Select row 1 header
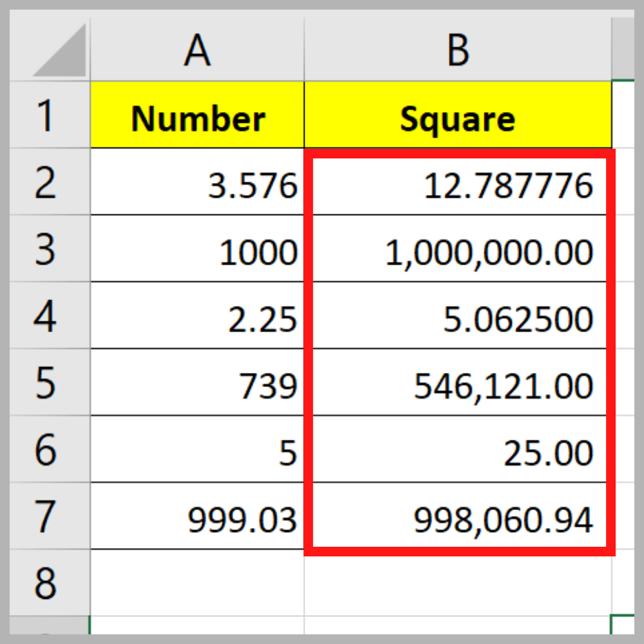This screenshot has width=644, height=644. click(50, 115)
